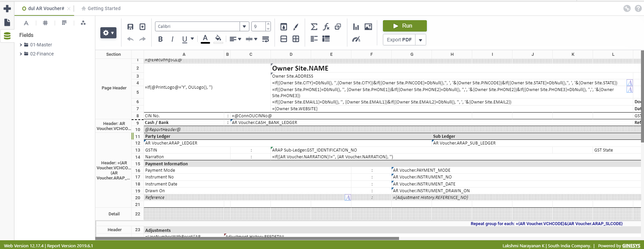Click the font size field showing 9
Screen dimensions: 644x249
[258, 26]
